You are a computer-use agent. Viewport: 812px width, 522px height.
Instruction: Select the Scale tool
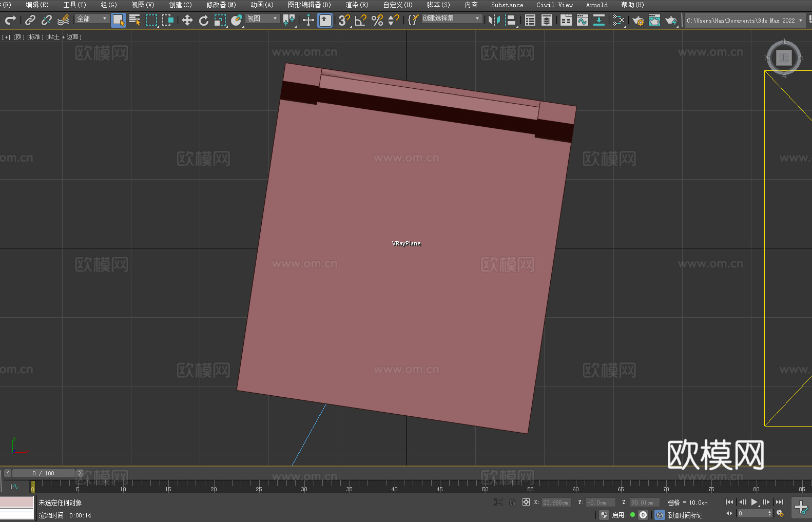(220, 20)
